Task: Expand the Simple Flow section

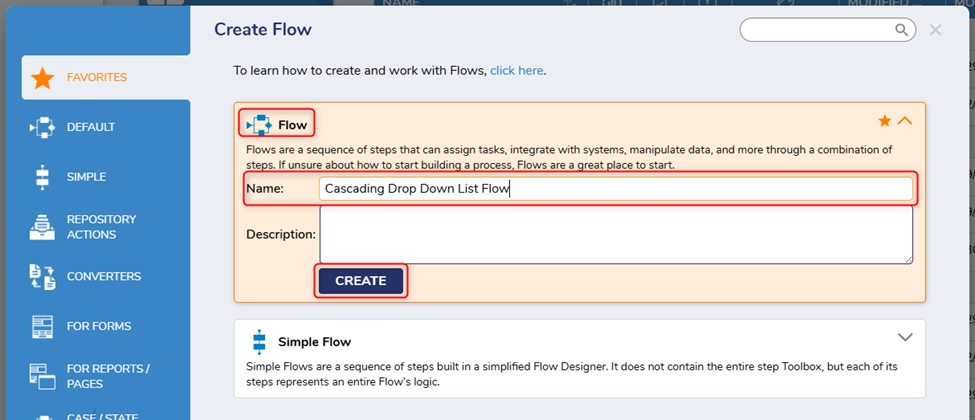Action: tap(905, 337)
